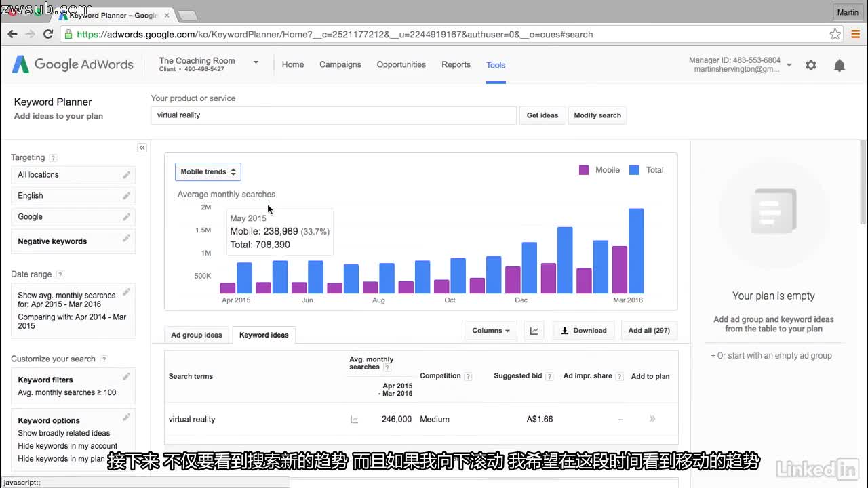Viewport: 868px width, 488px height.
Task: Open the Columns dropdown
Action: [491, 331]
